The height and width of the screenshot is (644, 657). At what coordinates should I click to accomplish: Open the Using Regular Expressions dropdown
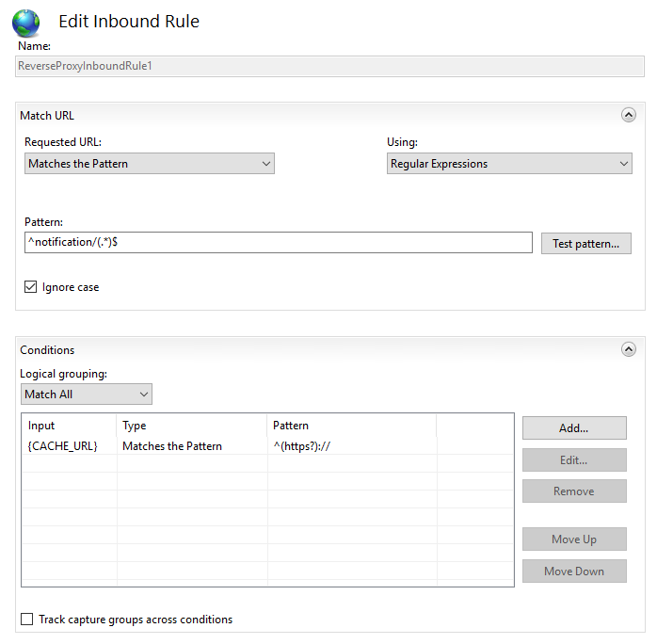pos(509,164)
